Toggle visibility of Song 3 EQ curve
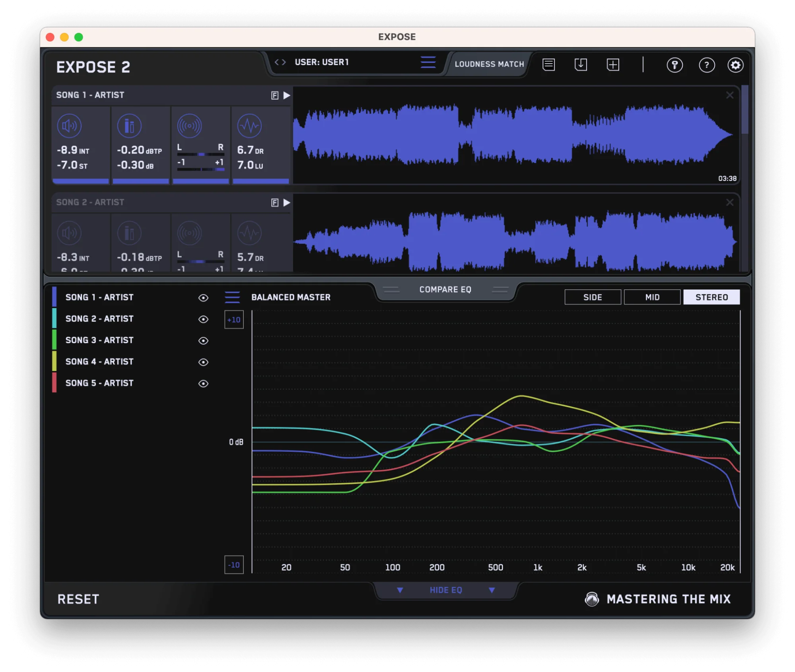This screenshot has height=672, width=795. coord(203,341)
